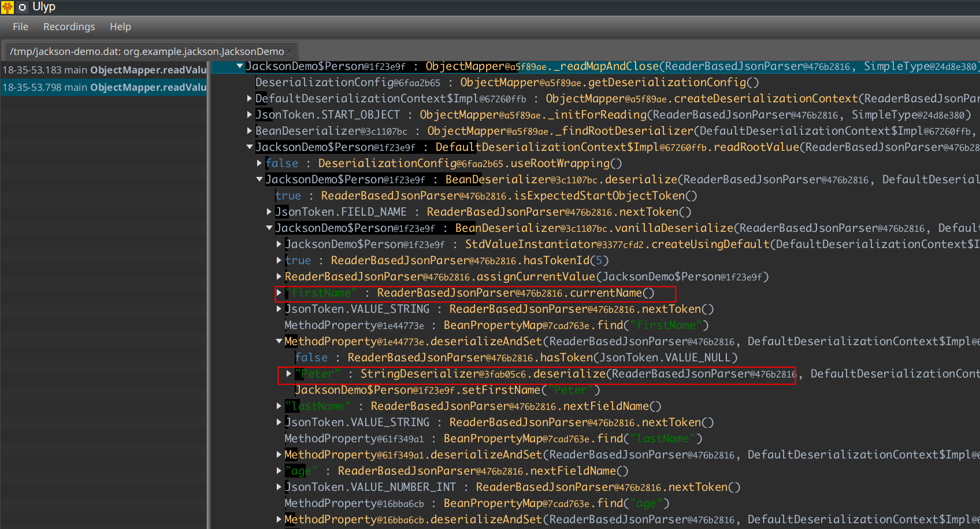Expand the "firstName" currentName node
The width and height of the screenshot is (980, 529).
[x=279, y=293]
